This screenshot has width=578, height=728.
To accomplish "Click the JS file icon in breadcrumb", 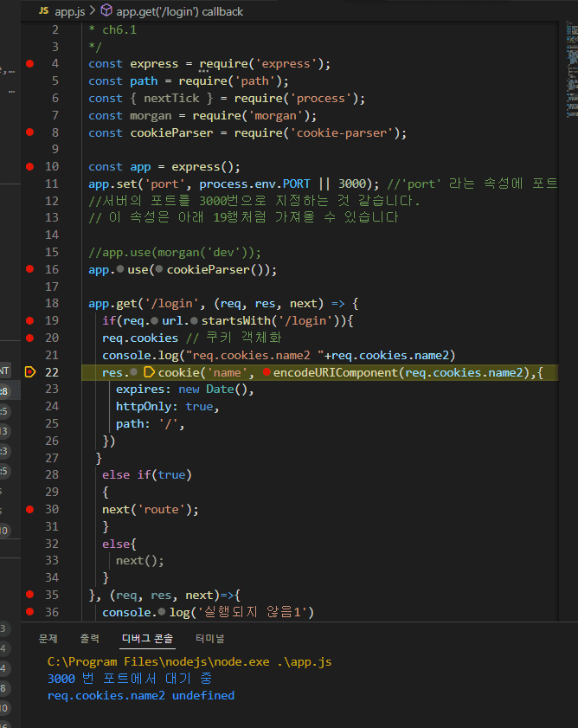I will (43, 11).
